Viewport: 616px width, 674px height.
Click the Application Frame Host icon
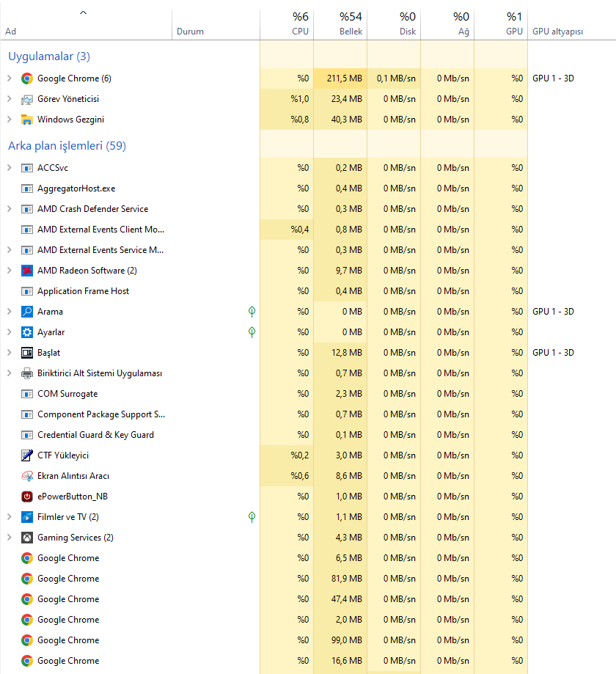coord(27,291)
